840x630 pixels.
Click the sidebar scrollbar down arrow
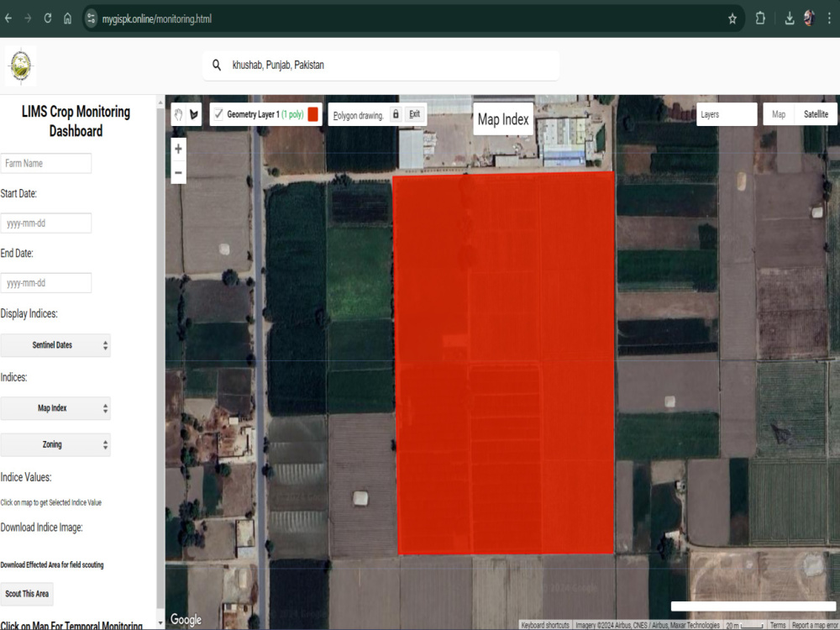point(160,623)
